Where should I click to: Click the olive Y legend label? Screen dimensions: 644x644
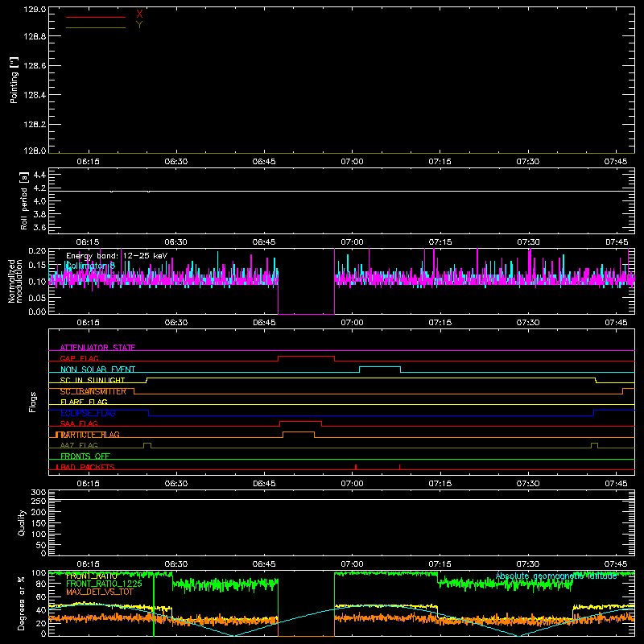pyautogui.click(x=139, y=25)
